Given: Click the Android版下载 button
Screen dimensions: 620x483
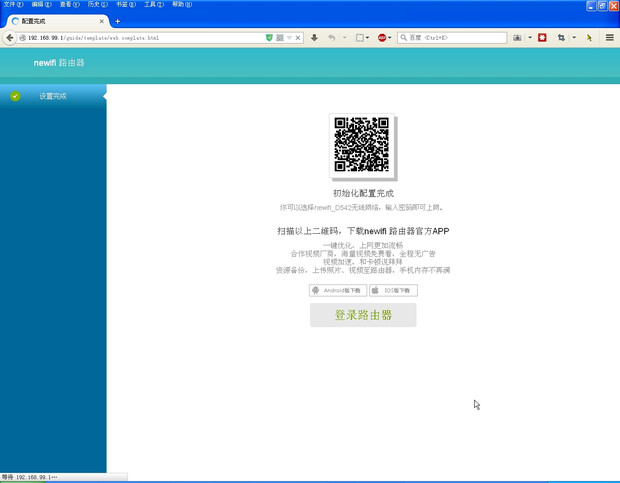Looking at the screenshot, I should click(338, 291).
